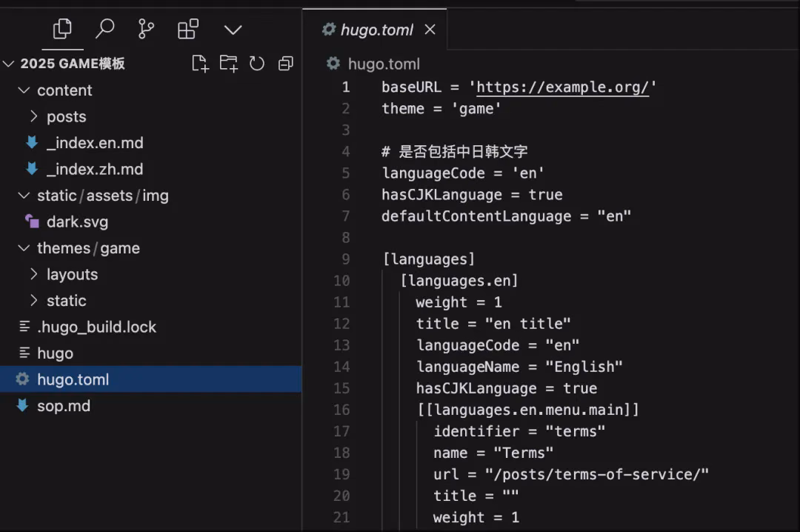Click the text languageName = "English"

[519, 367]
